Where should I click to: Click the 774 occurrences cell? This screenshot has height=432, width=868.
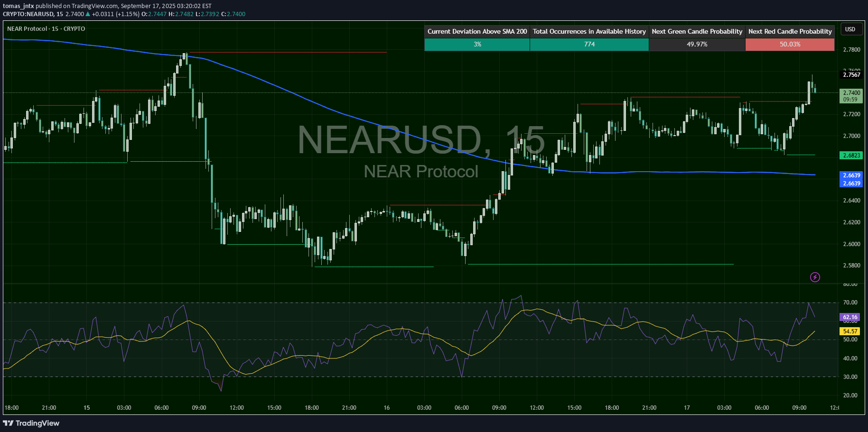[589, 44]
